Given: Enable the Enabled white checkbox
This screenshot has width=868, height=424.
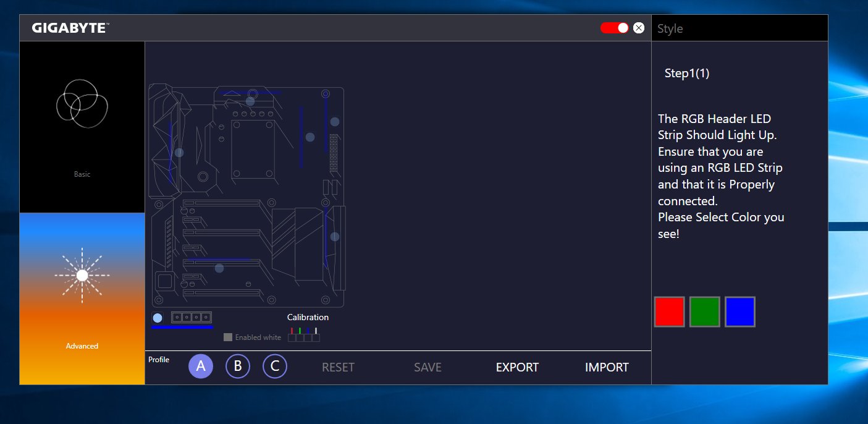Looking at the screenshot, I should pyautogui.click(x=228, y=337).
